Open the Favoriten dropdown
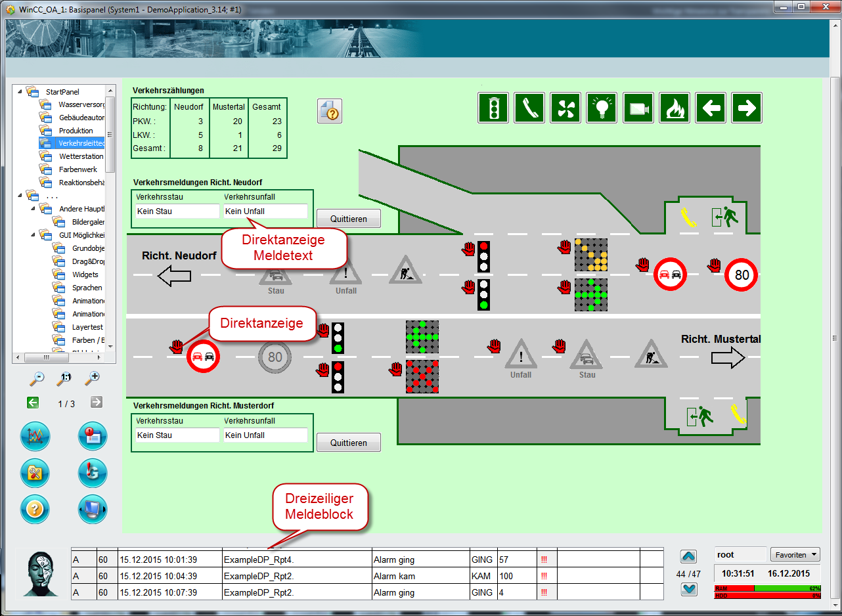Viewport: 842px width, 616px height. click(795, 555)
